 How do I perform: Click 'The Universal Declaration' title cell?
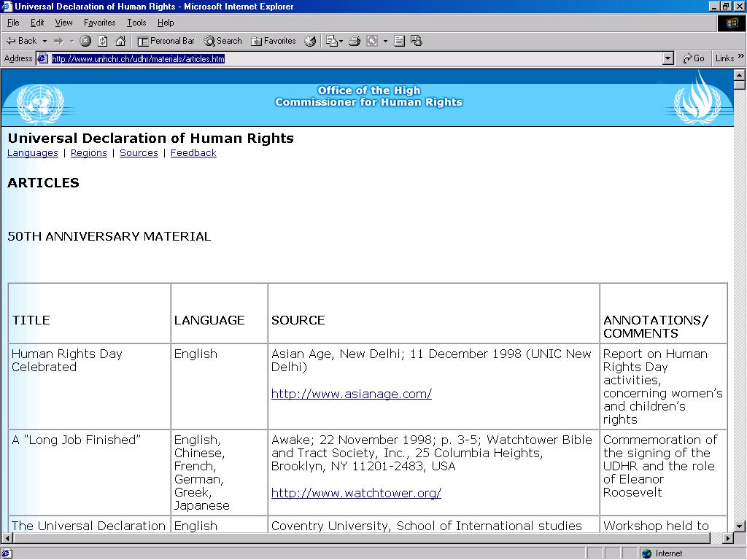pos(88,526)
